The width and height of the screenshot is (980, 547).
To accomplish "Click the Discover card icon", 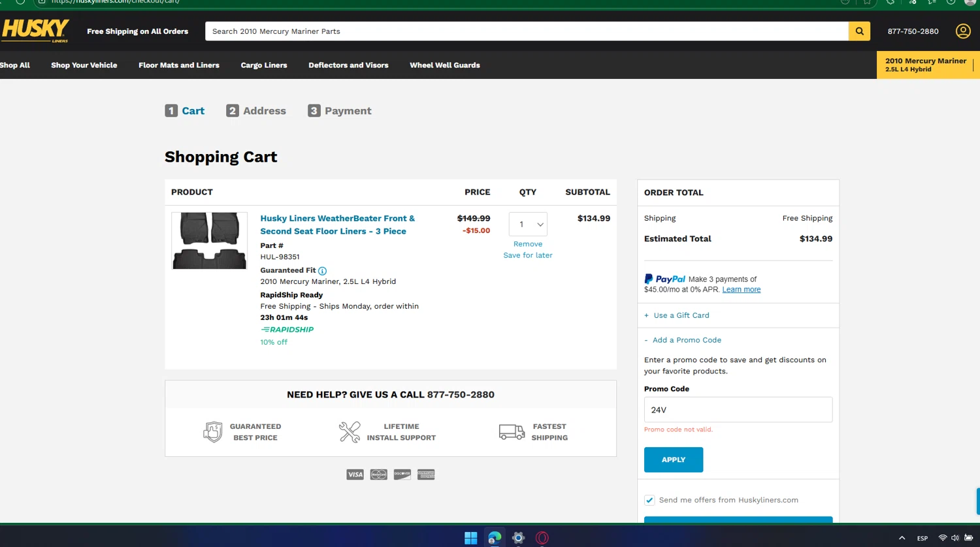I will click(x=402, y=475).
